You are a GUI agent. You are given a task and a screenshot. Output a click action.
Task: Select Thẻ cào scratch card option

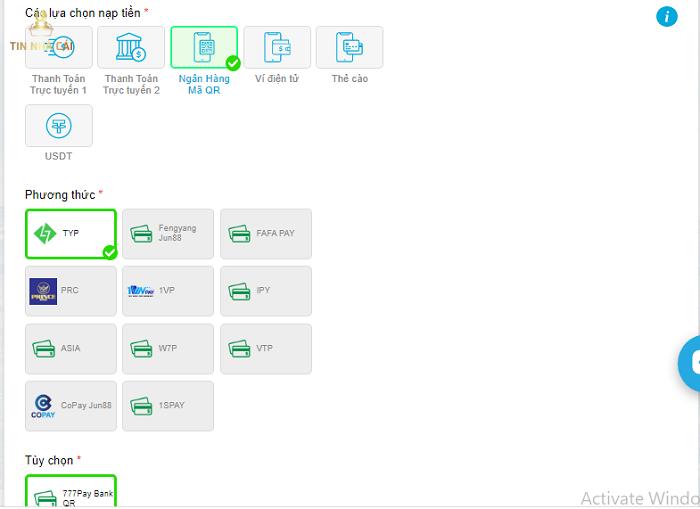349,47
